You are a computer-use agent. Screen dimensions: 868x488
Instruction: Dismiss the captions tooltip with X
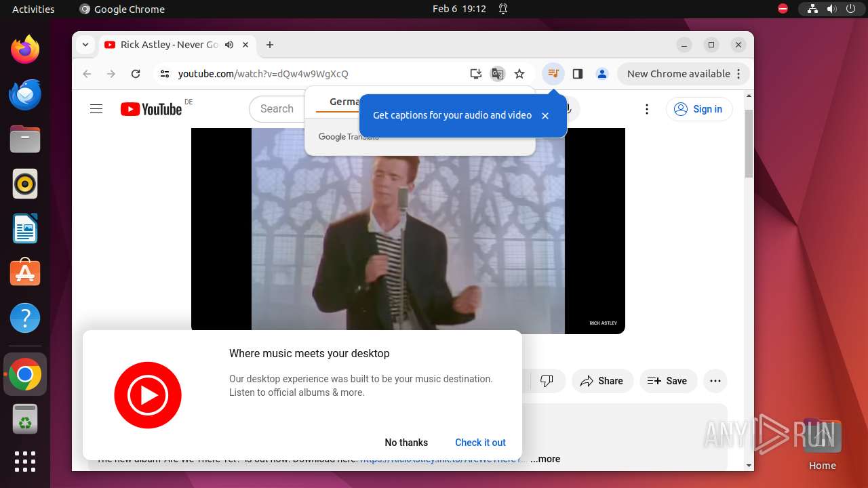pos(545,116)
